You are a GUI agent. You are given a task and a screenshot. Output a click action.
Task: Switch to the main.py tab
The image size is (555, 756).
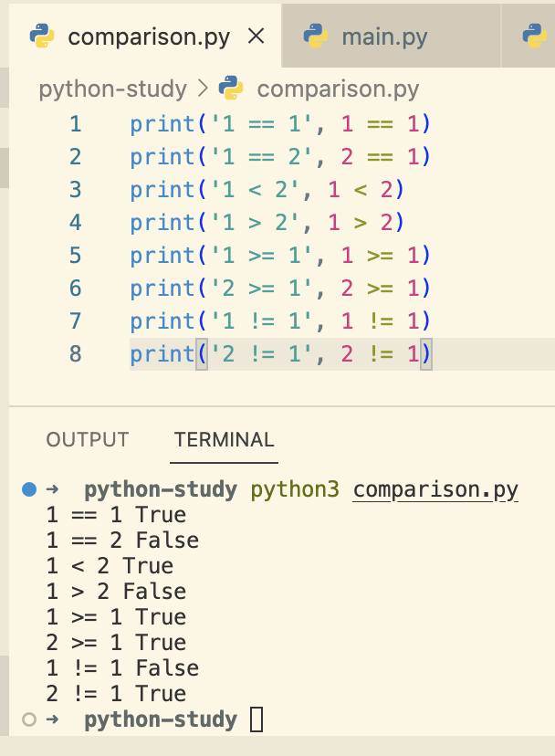(391, 36)
